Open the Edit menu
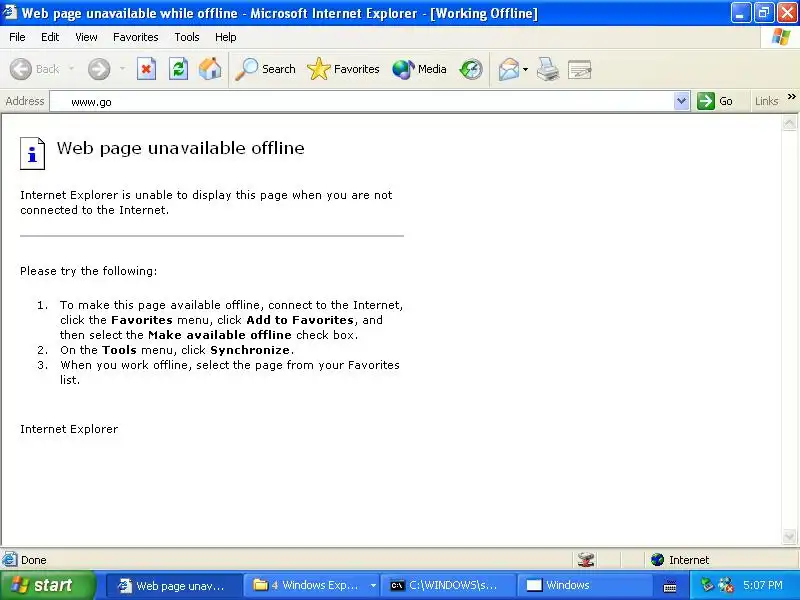The width and height of the screenshot is (800, 600). point(50,37)
